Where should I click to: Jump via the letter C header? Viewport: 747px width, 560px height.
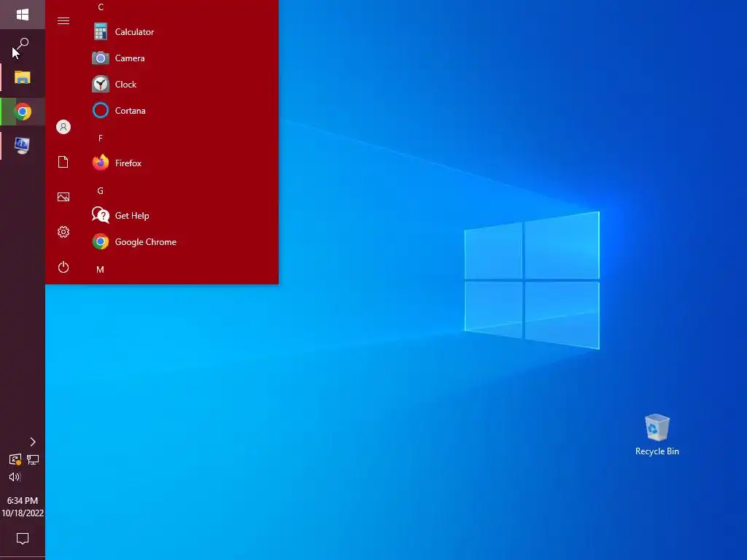[x=101, y=7]
